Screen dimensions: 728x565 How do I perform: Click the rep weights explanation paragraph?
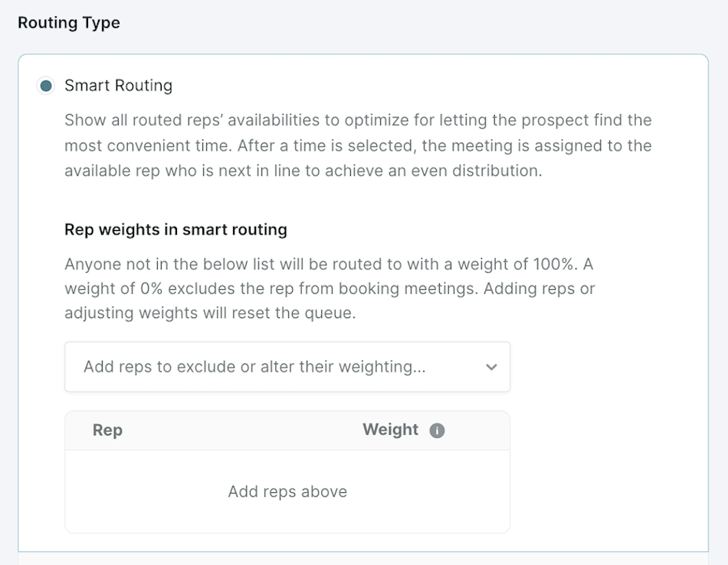[330, 288]
